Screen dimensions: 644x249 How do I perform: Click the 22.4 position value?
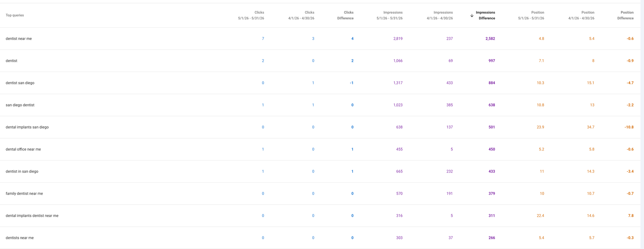point(540,216)
